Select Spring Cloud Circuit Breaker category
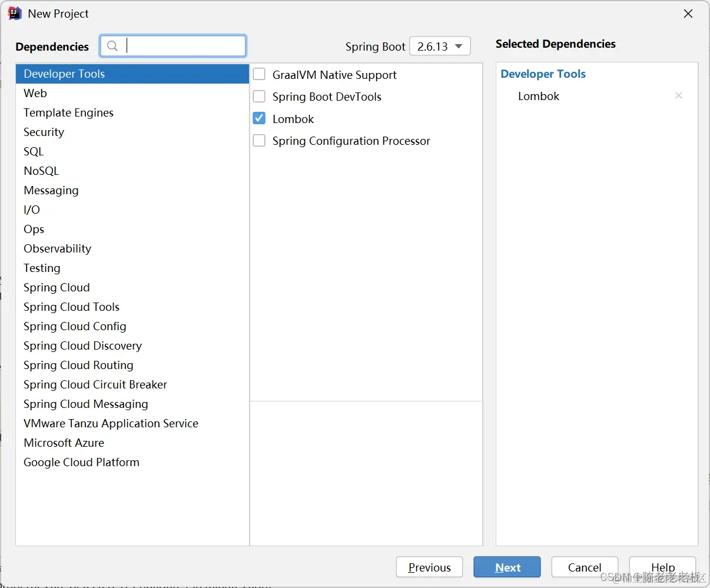Screen dimensions: 710x588 [x=132, y=384]
